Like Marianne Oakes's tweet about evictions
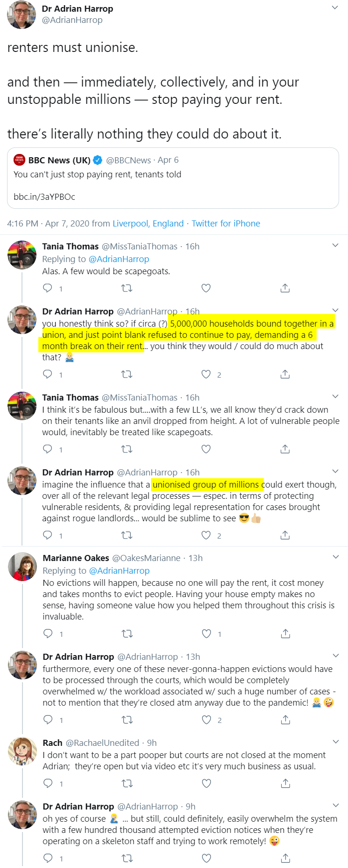The height and width of the screenshot is (868, 348). tap(206, 634)
